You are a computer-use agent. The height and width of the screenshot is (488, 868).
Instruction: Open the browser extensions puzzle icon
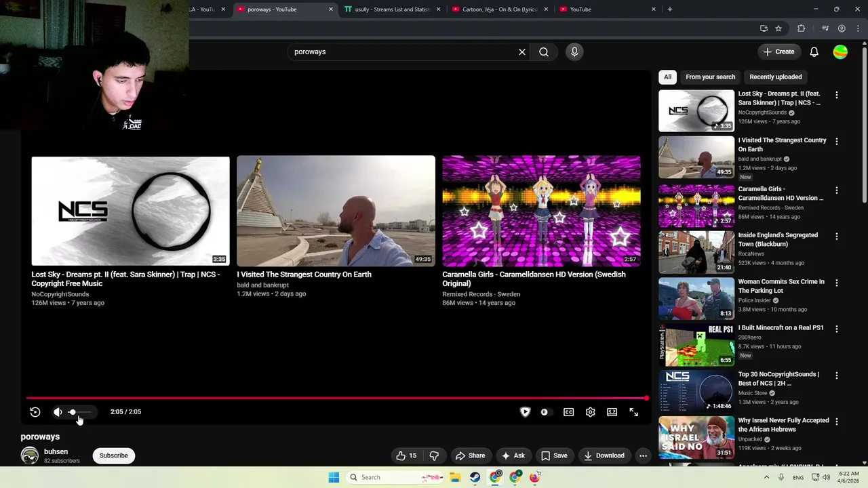801,28
